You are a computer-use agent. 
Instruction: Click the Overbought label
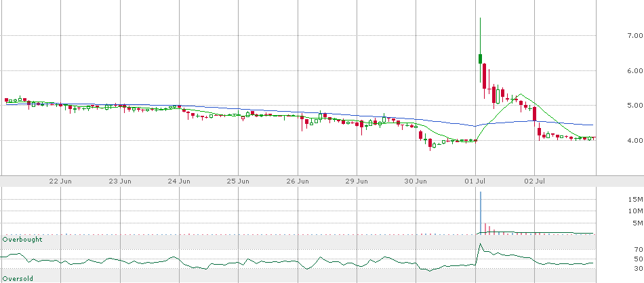point(22,239)
